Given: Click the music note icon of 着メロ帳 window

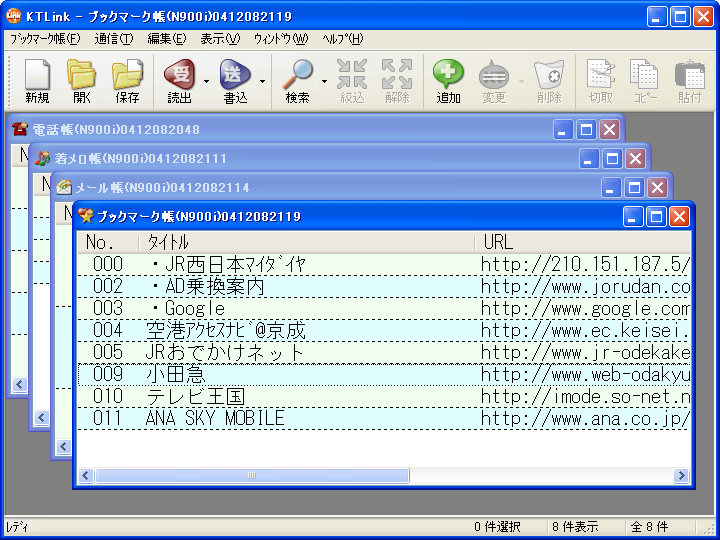Looking at the screenshot, I should click(x=42, y=158).
